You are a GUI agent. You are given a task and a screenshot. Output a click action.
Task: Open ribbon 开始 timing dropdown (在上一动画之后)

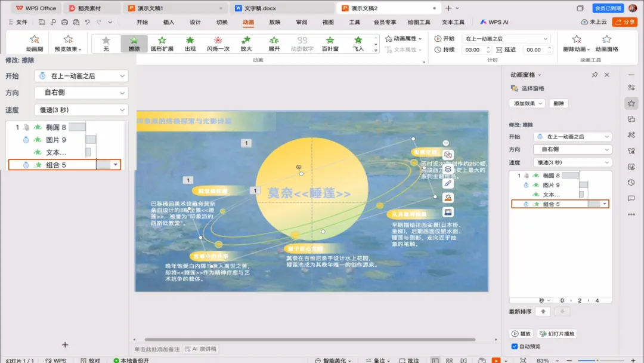tap(506, 39)
